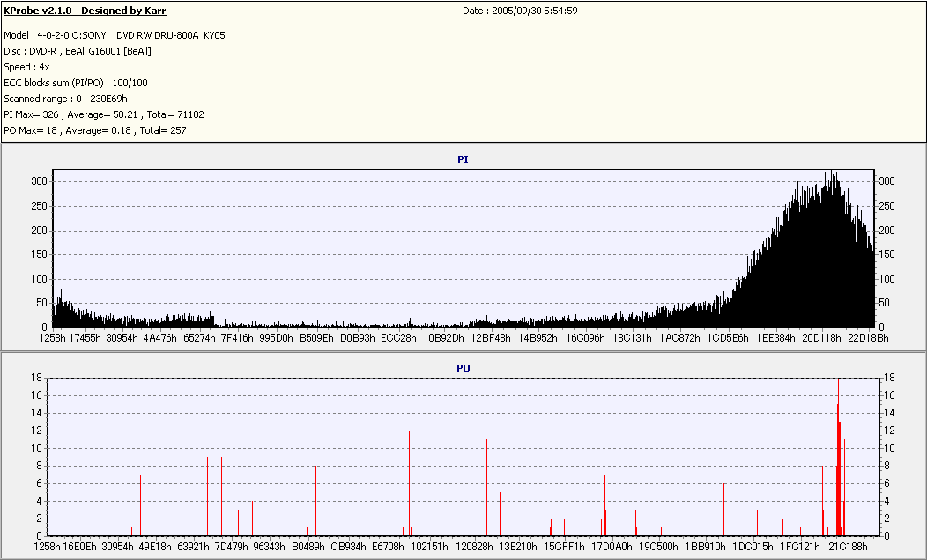This screenshot has height=560, width=927.
Task: Click PI chart x-axis label 'B509Eh'
Action: pyautogui.click(x=316, y=338)
